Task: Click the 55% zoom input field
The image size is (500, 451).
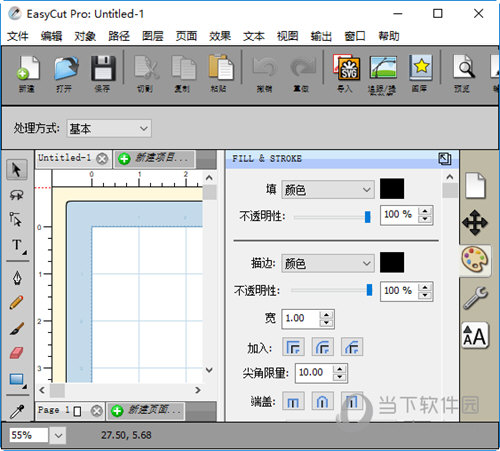Action: (x=29, y=435)
